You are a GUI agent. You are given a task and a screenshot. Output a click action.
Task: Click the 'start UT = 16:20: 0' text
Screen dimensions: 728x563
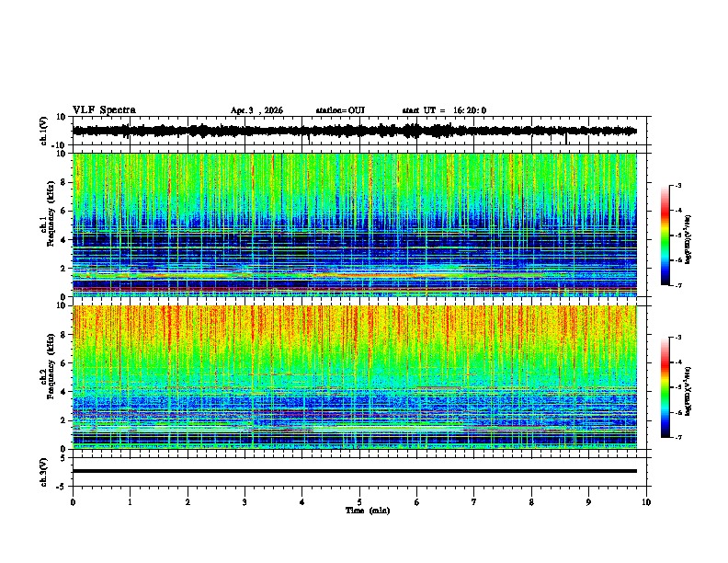[444, 110]
